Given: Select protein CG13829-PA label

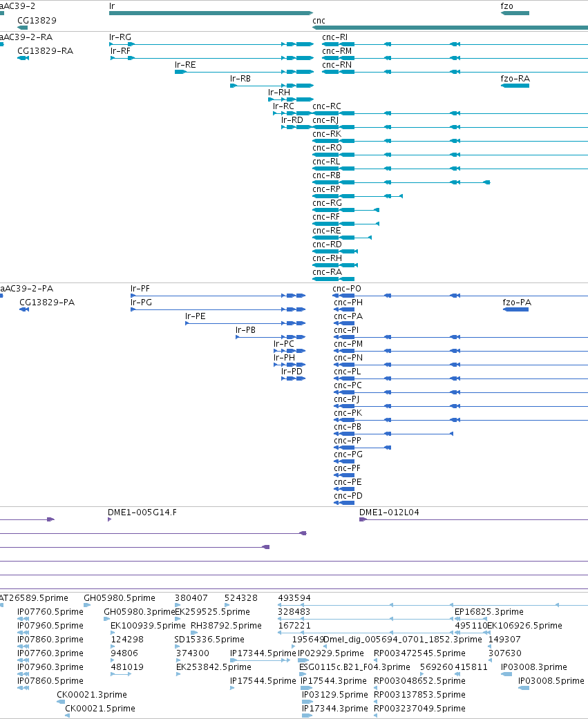Looking at the screenshot, I should (47, 303).
